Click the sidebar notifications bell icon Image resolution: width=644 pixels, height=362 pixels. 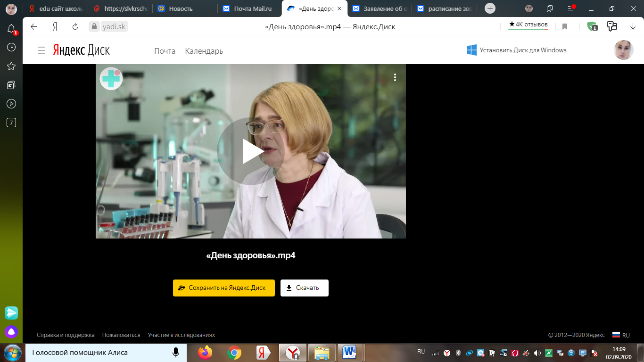[11, 29]
